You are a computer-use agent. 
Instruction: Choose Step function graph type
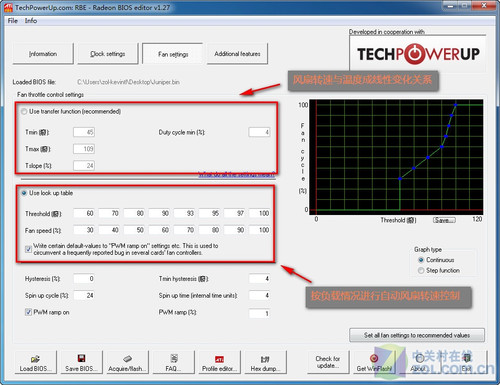[421, 270]
